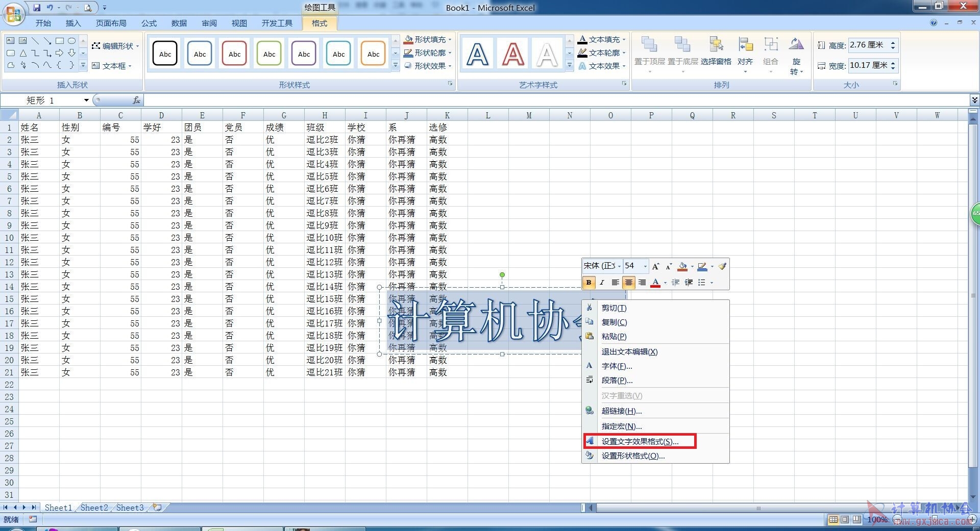
Task: Pick the freeform scribble shape
Action: (23, 65)
